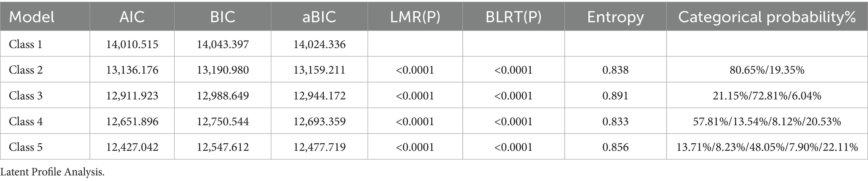Click the BLRT(P) column header
The width and height of the screenshot is (868, 181).
513,17
